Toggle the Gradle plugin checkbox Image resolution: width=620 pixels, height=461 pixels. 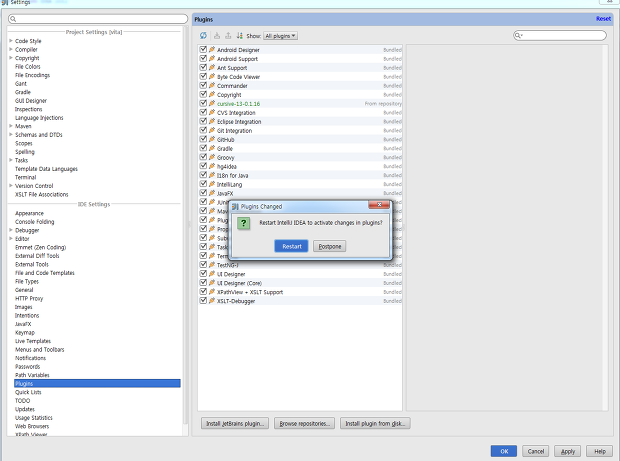(203, 148)
